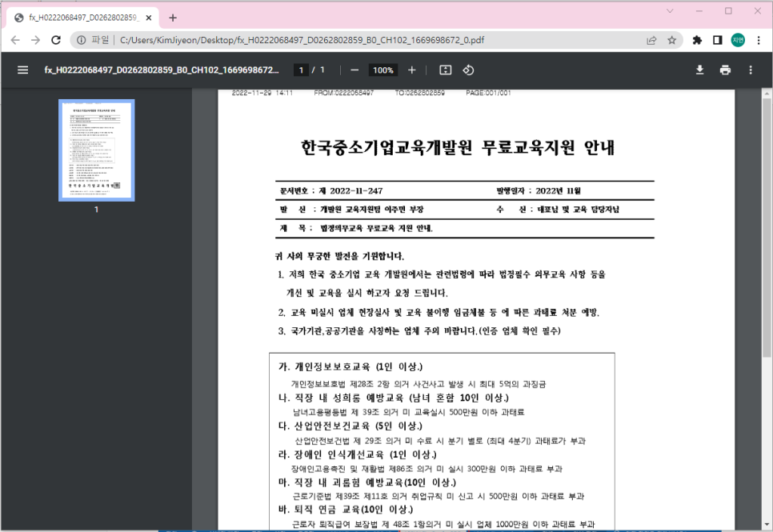Click the '다. 산업안전보건교육 (5인 이상.)' heading
Image resolution: width=773 pixels, height=532 pixels.
pyautogui.click(x=350, y=426)
